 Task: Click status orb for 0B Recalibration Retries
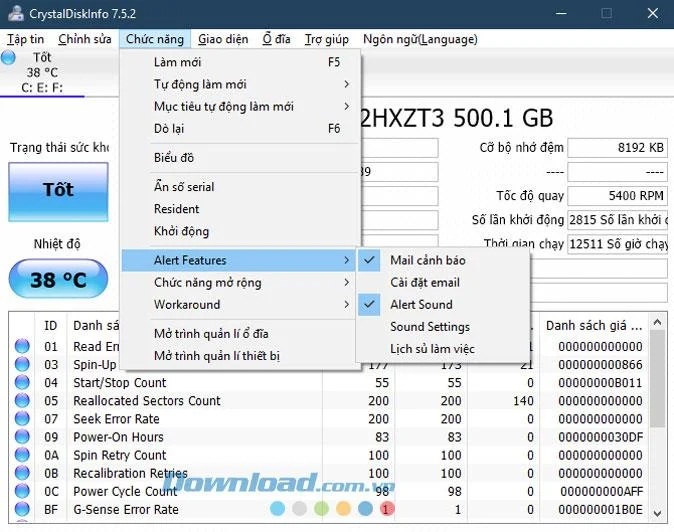point(22,473)
